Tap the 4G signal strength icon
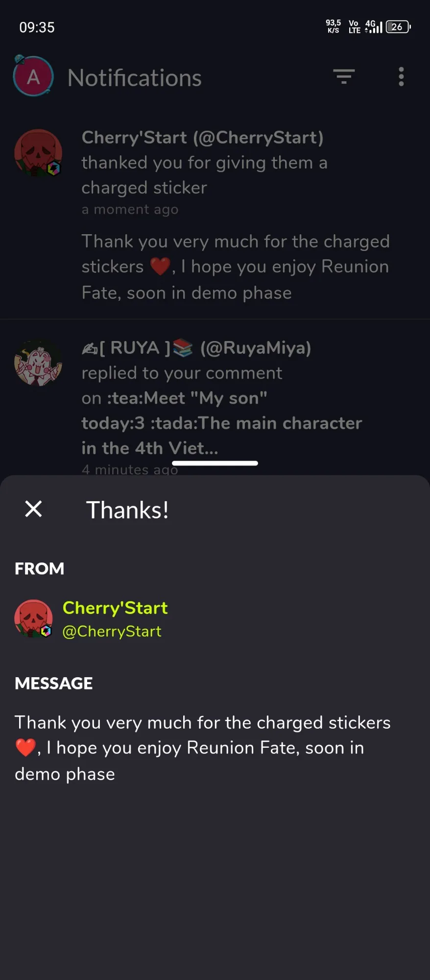The image size is (430, 980). click(373, 27)
